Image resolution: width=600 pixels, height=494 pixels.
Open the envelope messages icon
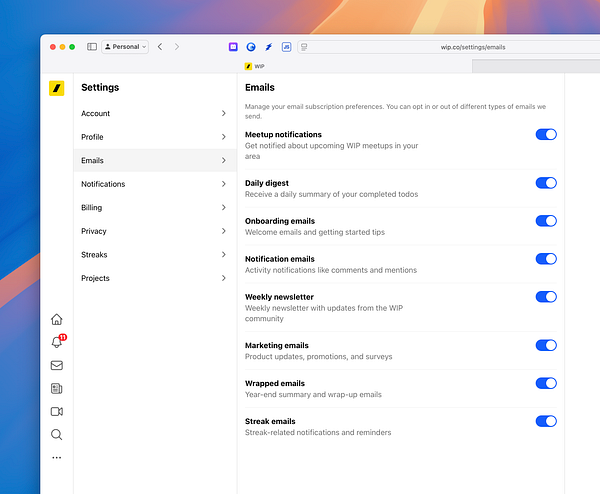57,365
